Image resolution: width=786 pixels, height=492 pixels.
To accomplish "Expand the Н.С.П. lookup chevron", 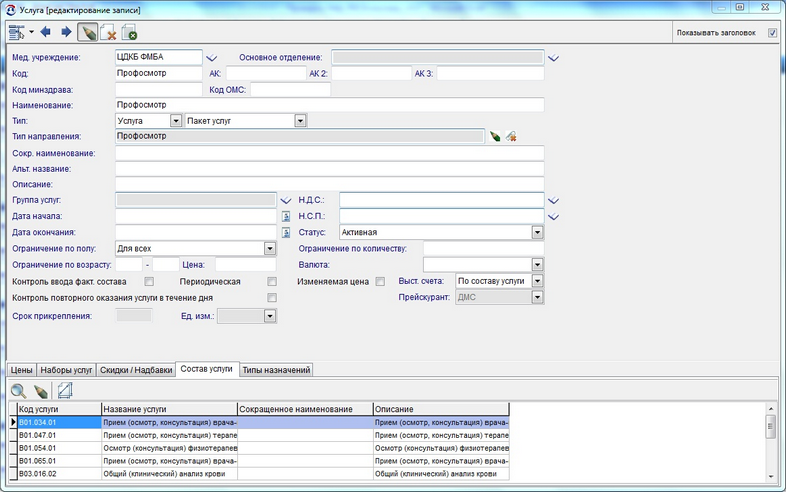I will pos(553,217).
